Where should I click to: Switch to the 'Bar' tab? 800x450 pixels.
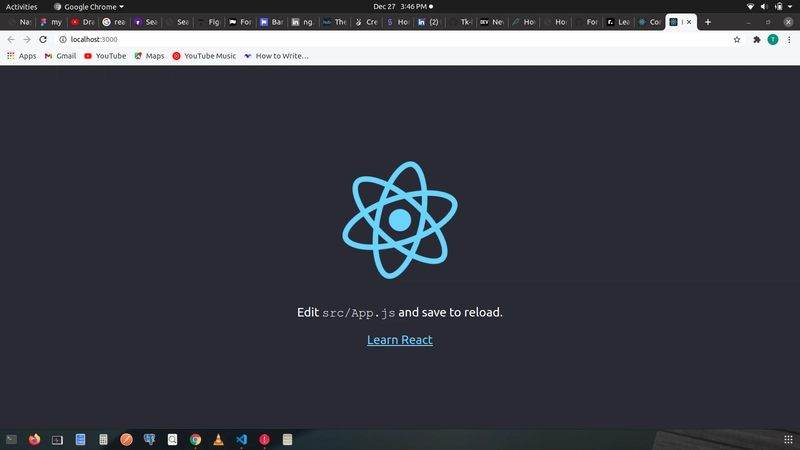271,22
